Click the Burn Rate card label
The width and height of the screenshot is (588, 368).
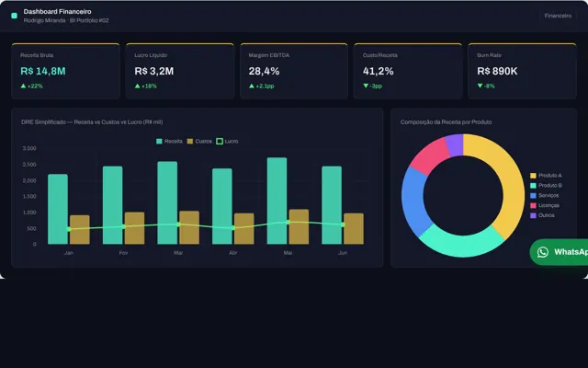coord(489,55)
